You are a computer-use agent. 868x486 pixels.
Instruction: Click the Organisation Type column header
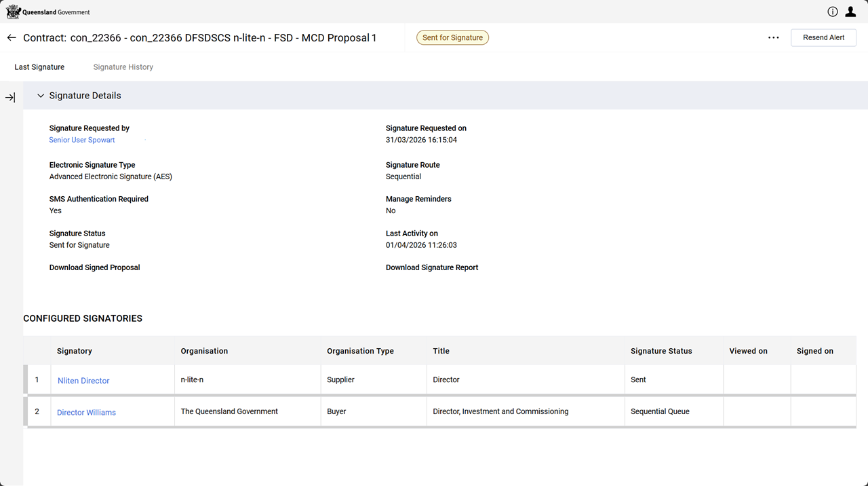click(360, 351)
